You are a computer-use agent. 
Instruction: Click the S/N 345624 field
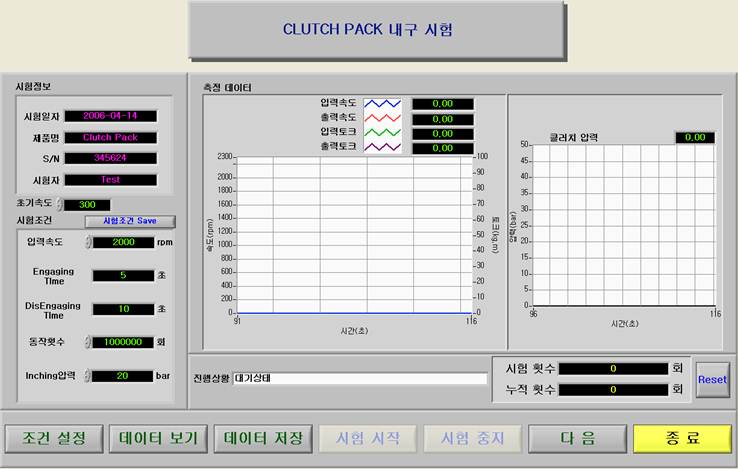pos(111,158)
